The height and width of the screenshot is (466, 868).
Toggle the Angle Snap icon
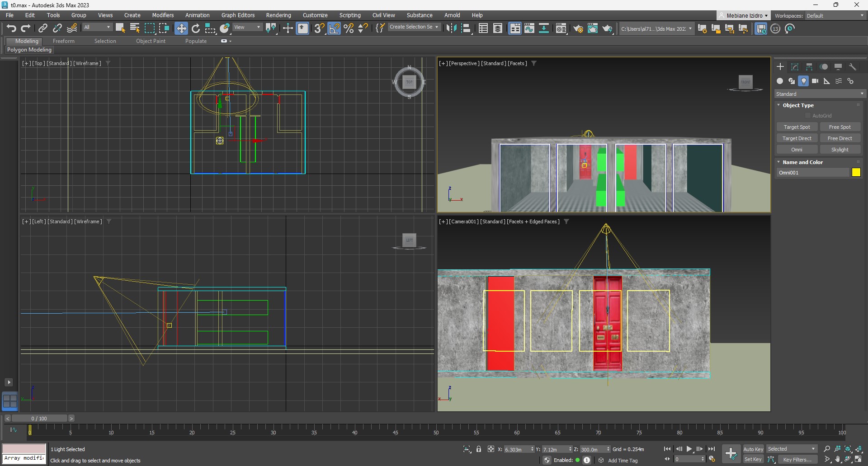(334, 28)
